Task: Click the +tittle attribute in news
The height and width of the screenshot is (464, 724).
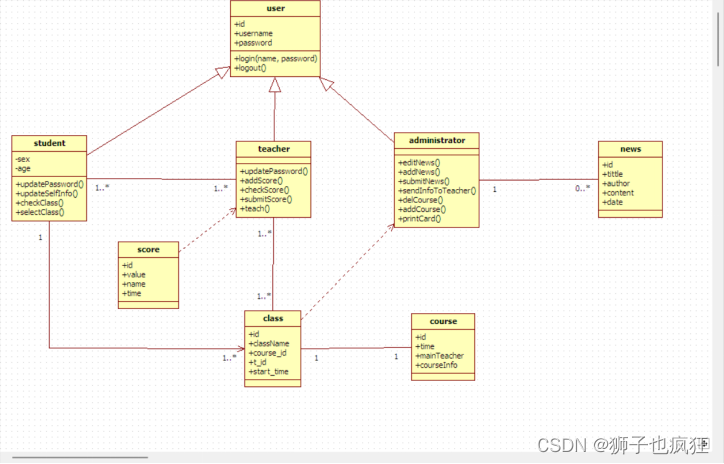Action: pos(612,174)
